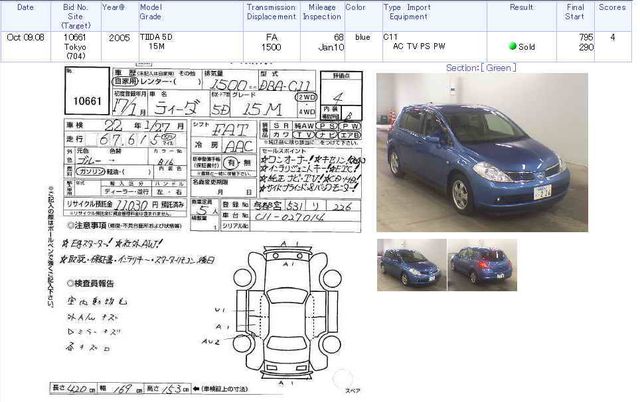Click the handwritten mileage 67,615
The height and width of the screenshot is (402, 640).
(130, 140)
